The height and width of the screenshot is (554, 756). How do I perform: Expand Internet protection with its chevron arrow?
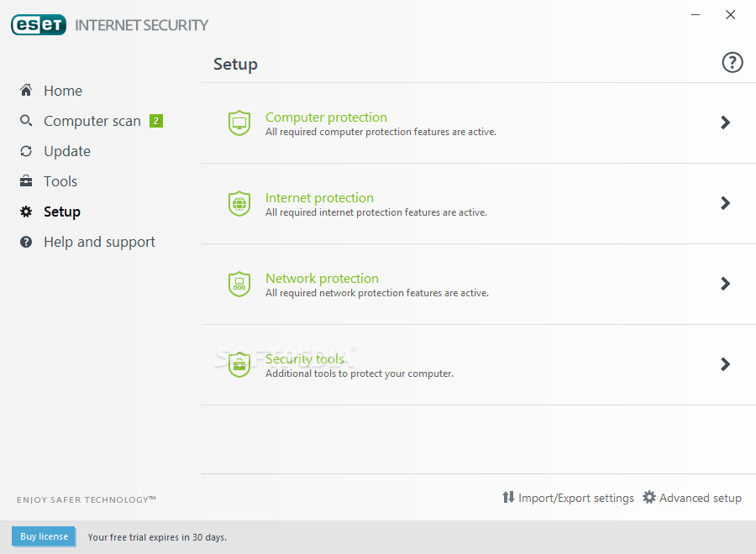[725, 203]
